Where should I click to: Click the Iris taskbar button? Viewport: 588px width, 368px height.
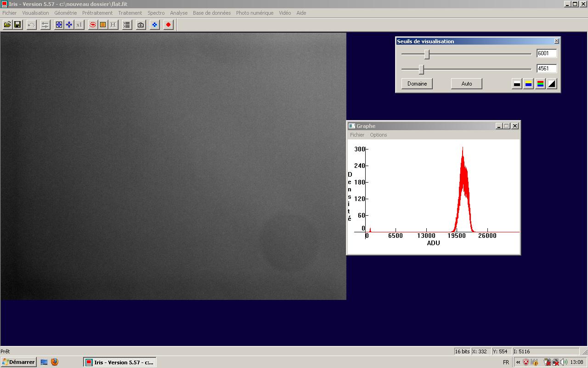120,362
